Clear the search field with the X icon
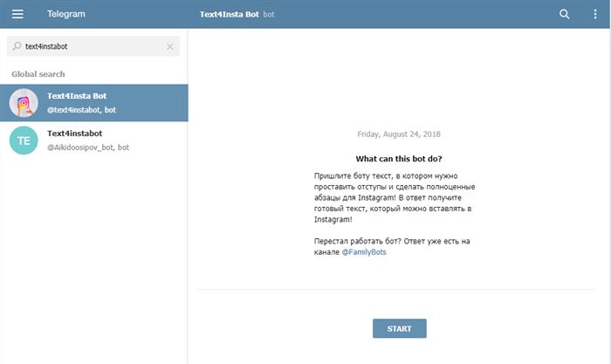 [x=170, y=47]
